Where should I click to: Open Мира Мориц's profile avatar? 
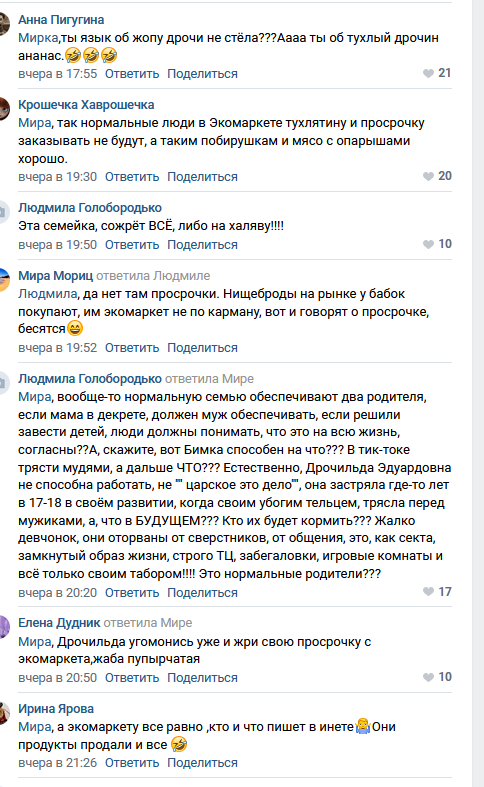coord(4,280)
